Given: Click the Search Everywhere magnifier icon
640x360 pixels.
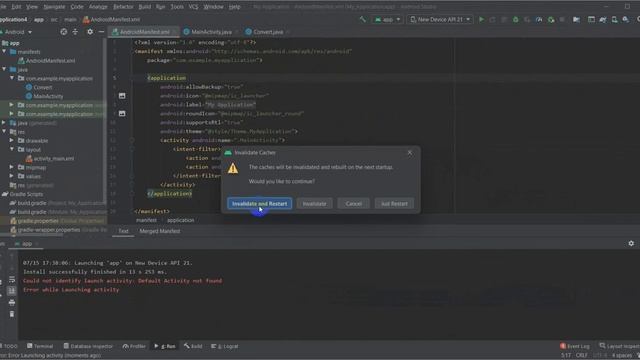Looking at the screenshot, I should (x=638, y=19).
